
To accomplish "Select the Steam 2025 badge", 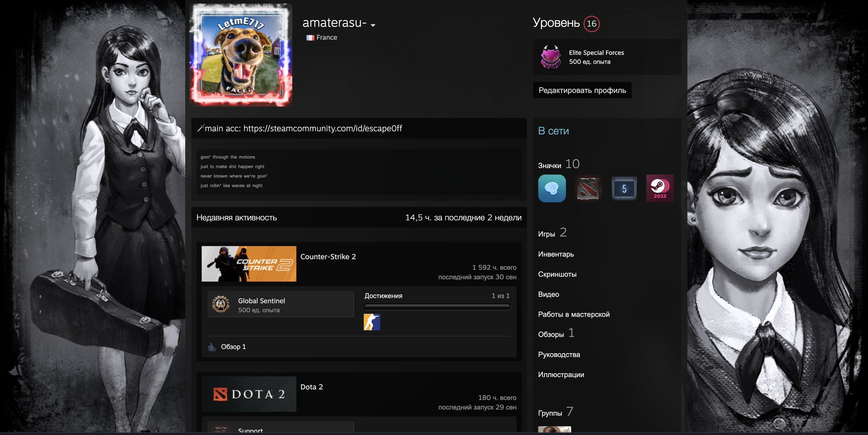I will (660, 188).
